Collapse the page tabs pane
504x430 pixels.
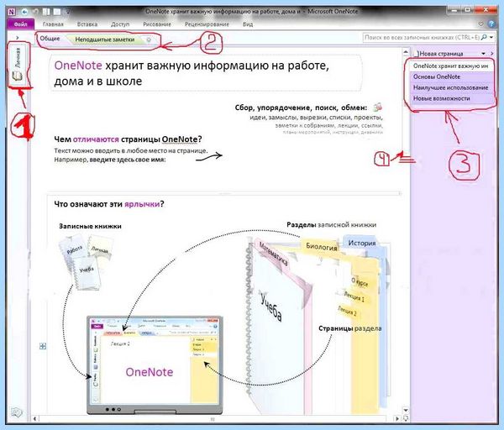point(491,54)
